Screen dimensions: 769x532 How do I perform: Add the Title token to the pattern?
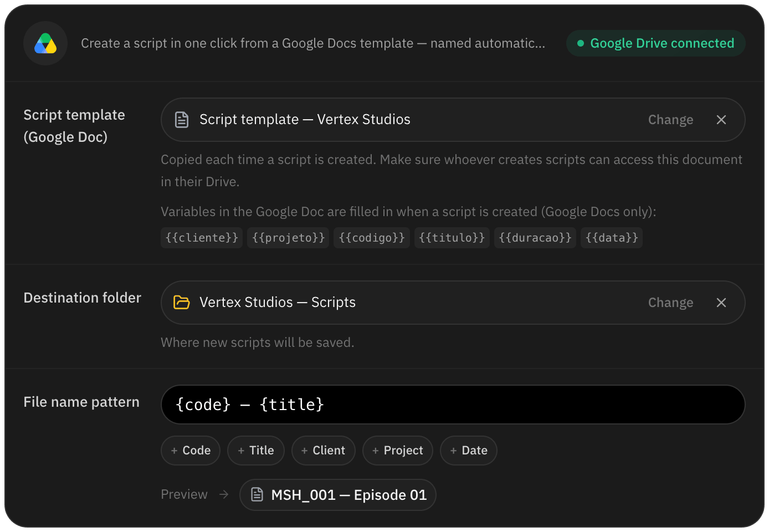[256, 451]
